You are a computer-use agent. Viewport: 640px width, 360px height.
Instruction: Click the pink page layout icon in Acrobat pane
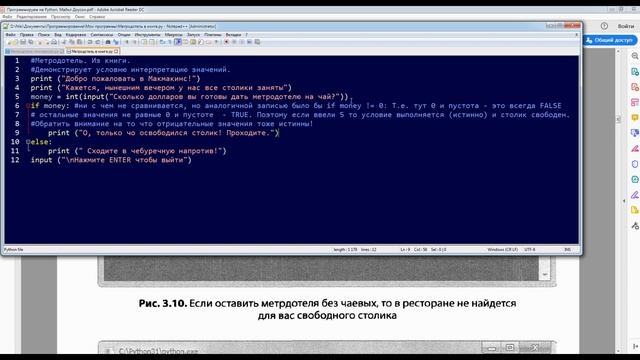635,102
